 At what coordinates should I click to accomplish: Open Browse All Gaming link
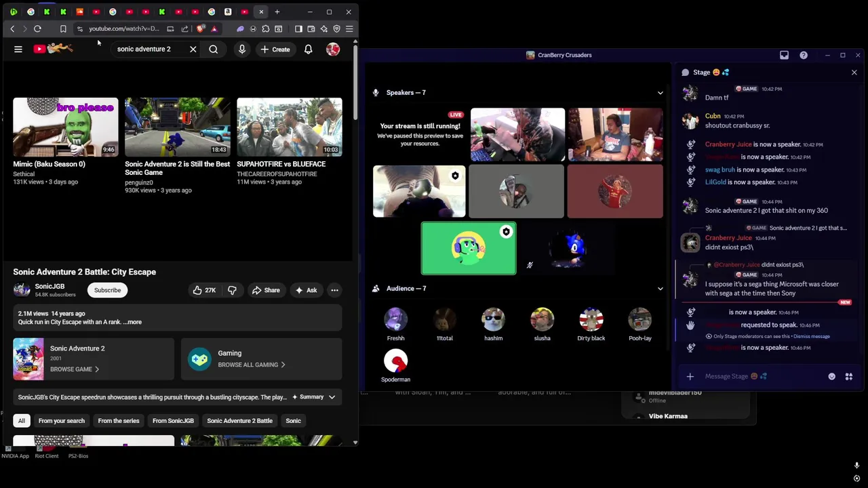coord(252,365)
